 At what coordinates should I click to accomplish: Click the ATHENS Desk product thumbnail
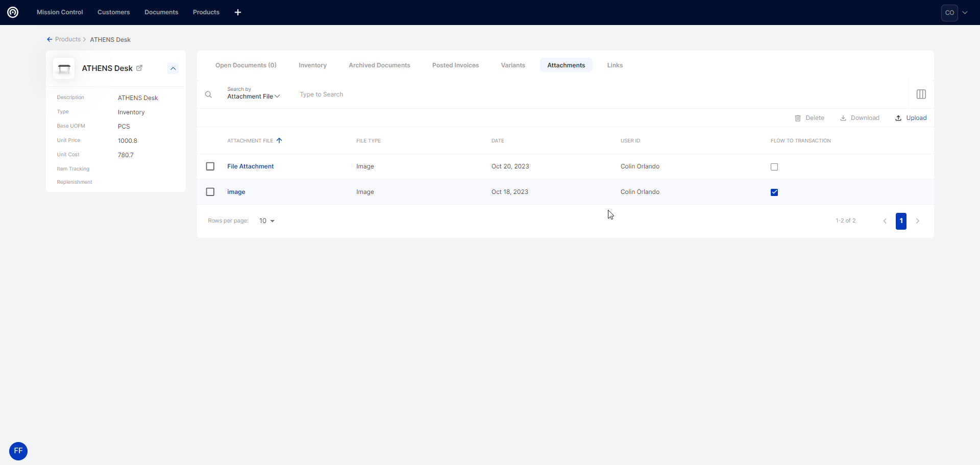coord(64,68)
